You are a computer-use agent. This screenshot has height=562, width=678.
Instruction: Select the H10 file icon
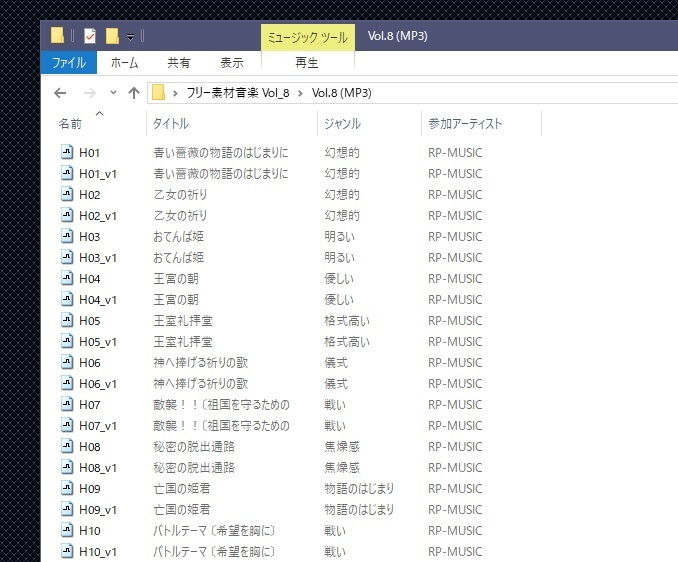click(67, 530)
